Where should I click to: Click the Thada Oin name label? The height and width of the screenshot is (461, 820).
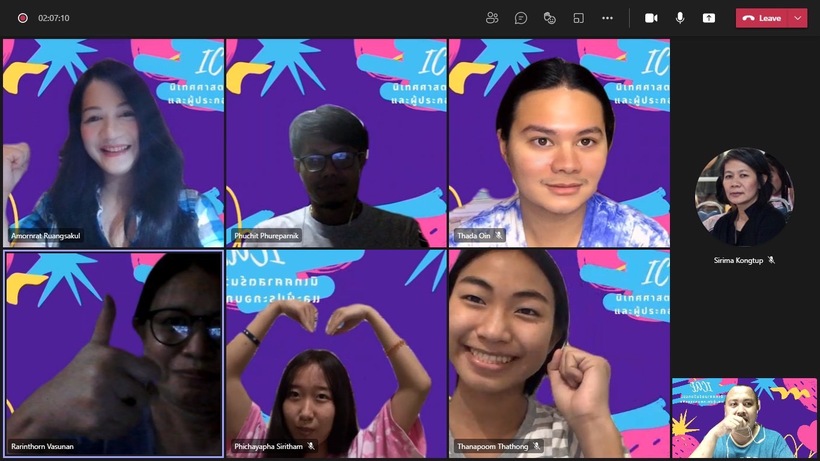pos(473,236)
